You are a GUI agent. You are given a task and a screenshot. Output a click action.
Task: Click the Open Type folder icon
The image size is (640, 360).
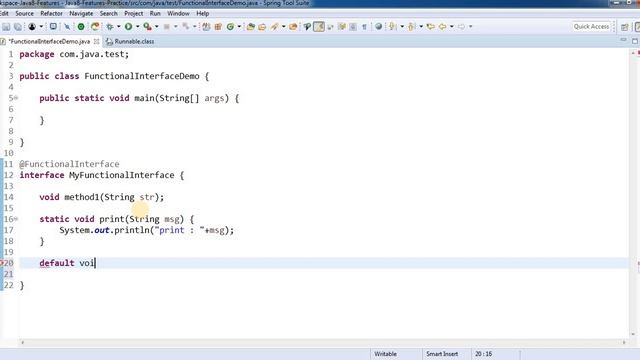tap(251, 27)
